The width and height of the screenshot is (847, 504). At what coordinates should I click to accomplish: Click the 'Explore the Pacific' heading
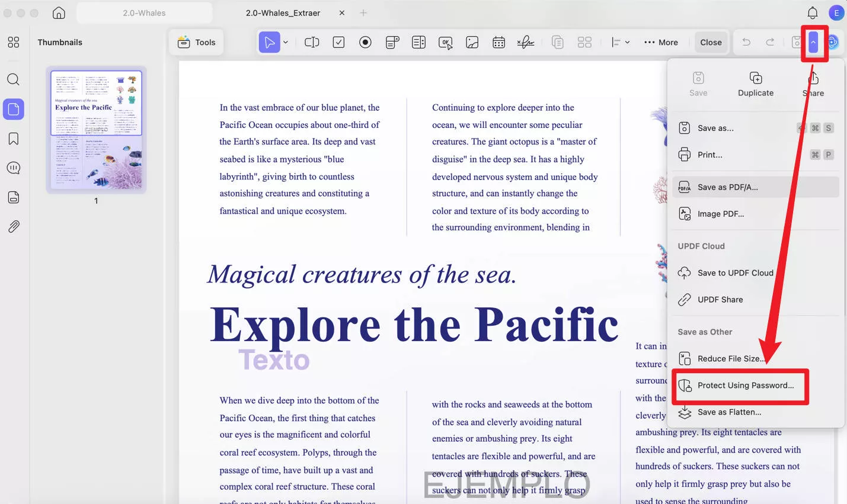point(414,325)
